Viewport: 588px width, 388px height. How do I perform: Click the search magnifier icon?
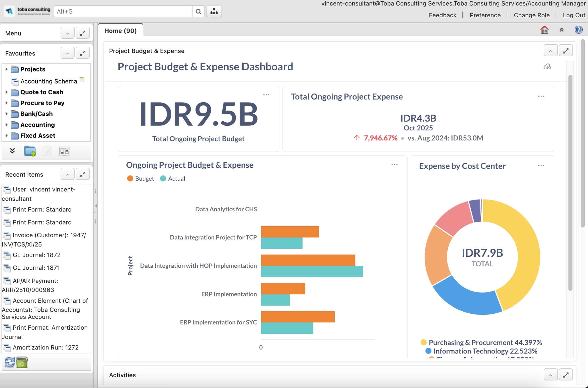(x=198, y=12)
